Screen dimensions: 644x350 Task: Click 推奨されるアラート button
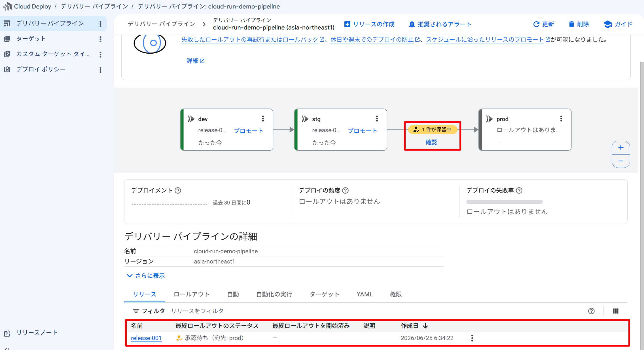coord(440,24)
